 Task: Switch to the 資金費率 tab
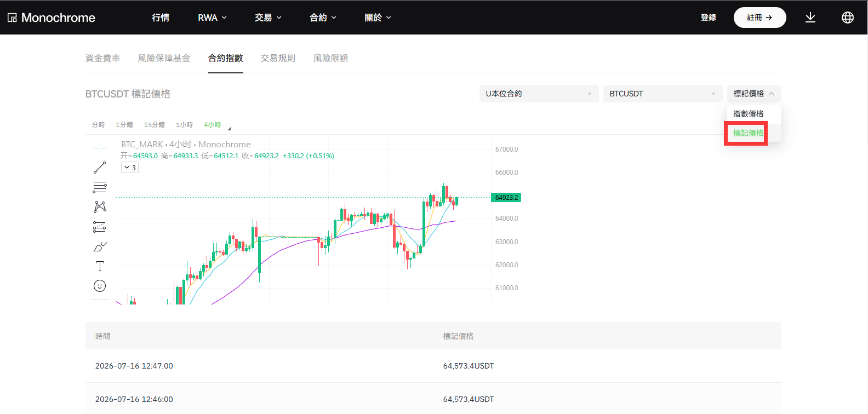click(x=103, y=58)
